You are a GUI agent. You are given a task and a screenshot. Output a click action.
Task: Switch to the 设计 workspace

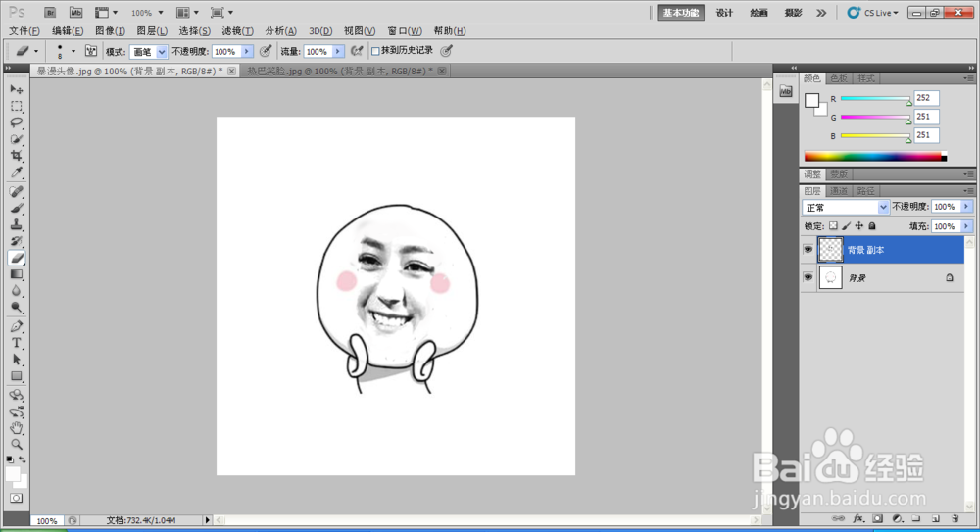click(x=724, y=13)
